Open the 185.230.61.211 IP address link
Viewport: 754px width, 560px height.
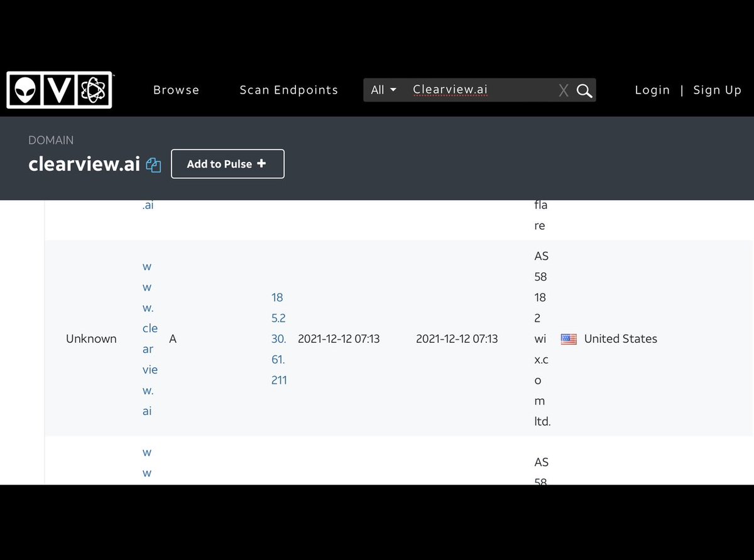tap(279, 339)
